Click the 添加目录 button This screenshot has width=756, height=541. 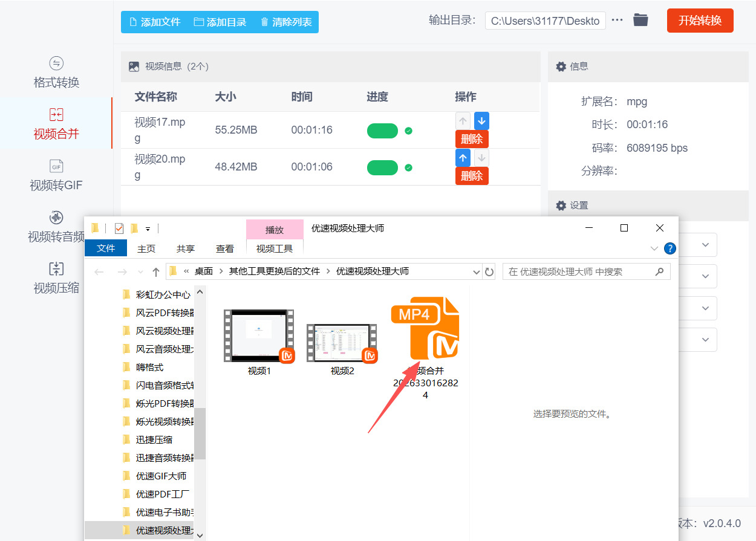220,22
